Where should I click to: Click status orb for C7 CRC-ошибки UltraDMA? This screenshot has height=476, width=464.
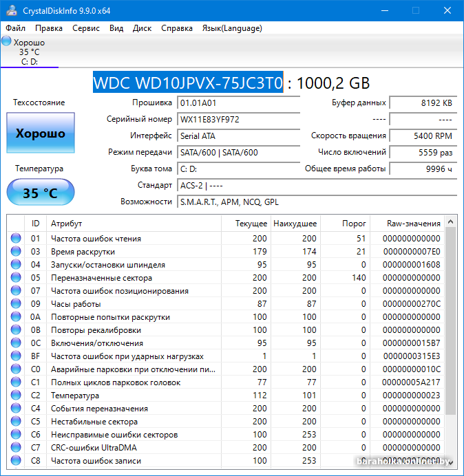point(16,447)
